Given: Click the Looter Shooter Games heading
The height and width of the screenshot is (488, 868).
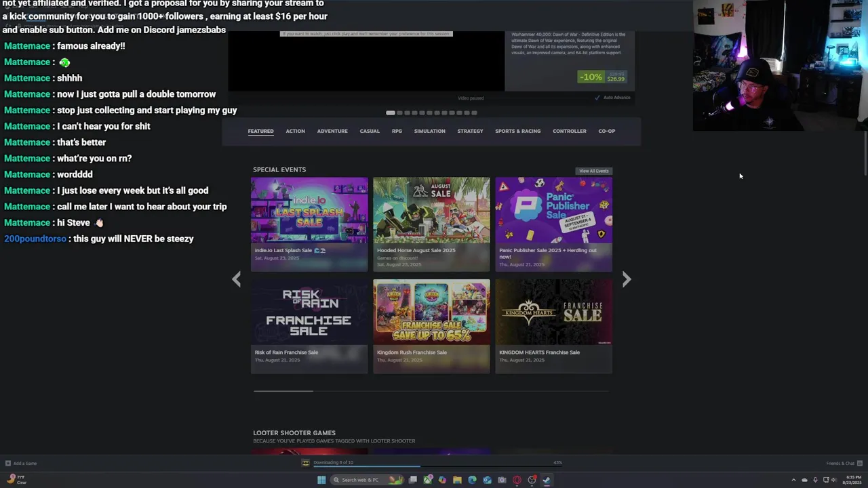Looking at the screenshot, I should click(x=294, y=432).
